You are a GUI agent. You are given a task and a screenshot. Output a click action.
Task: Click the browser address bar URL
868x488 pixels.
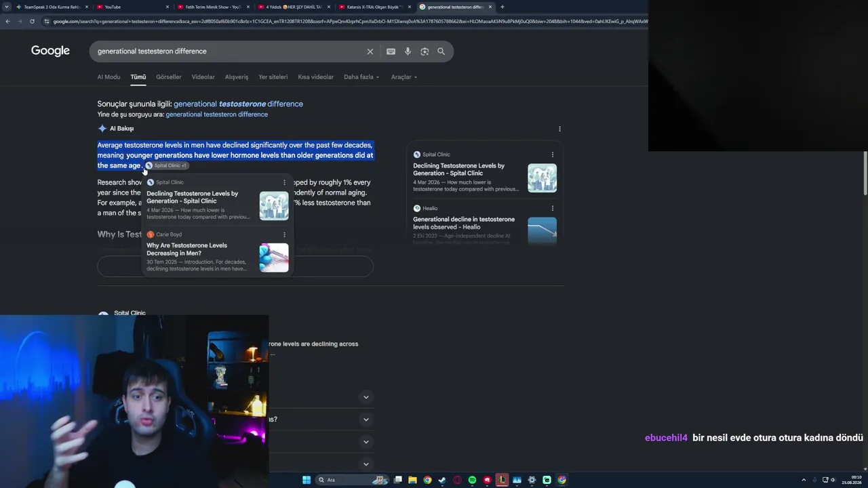tap(349, 21)
